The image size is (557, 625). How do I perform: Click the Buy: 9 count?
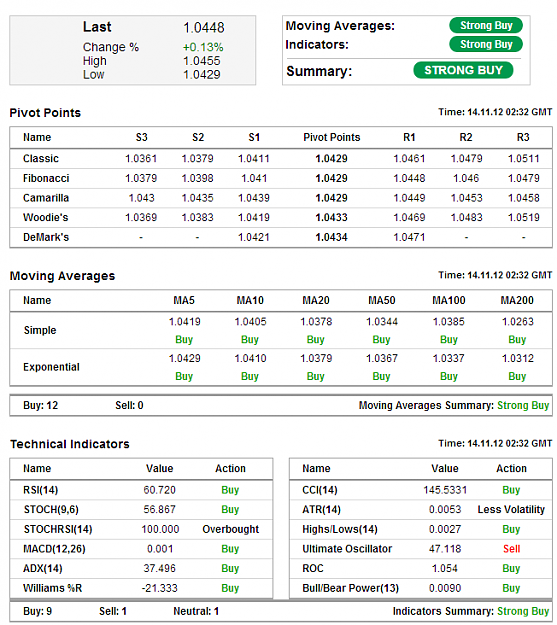click(37, 612)
